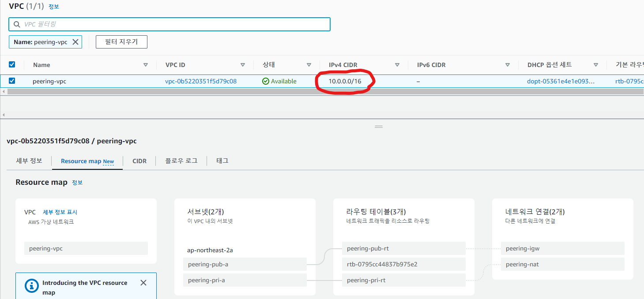This screenshot has height=299, width=644.
Task: Select the peering-nat network connection node
Action: click(x=563, y=264)
